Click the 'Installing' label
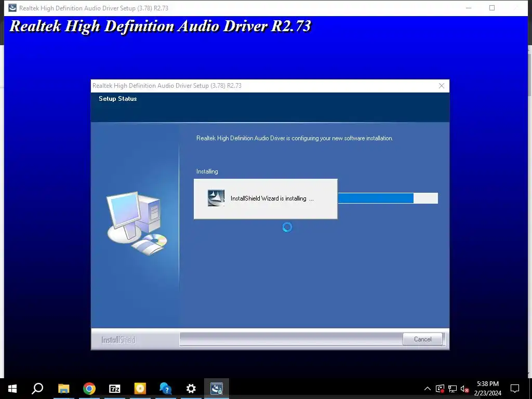 coord(207,171)
